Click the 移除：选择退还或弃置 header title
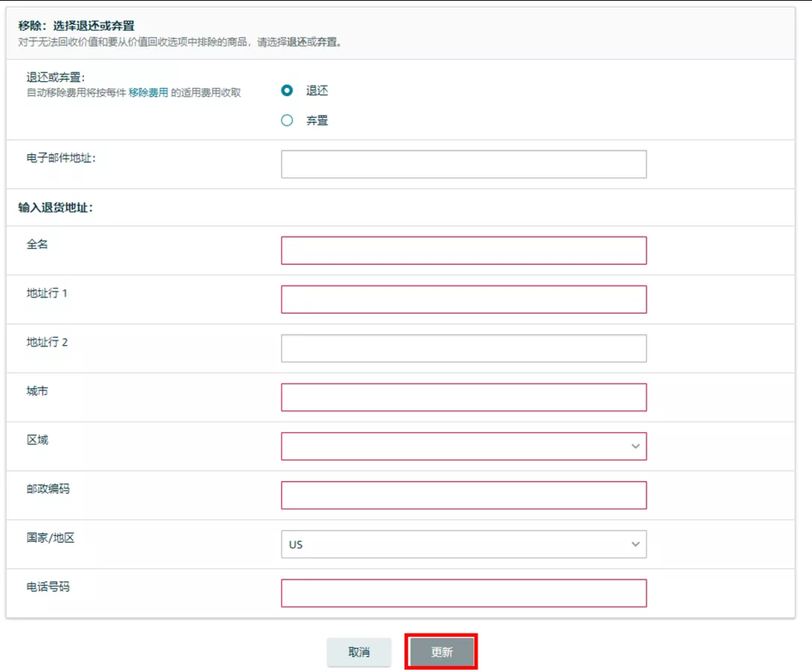The image size is (812, 672). (x=76, y=26)
